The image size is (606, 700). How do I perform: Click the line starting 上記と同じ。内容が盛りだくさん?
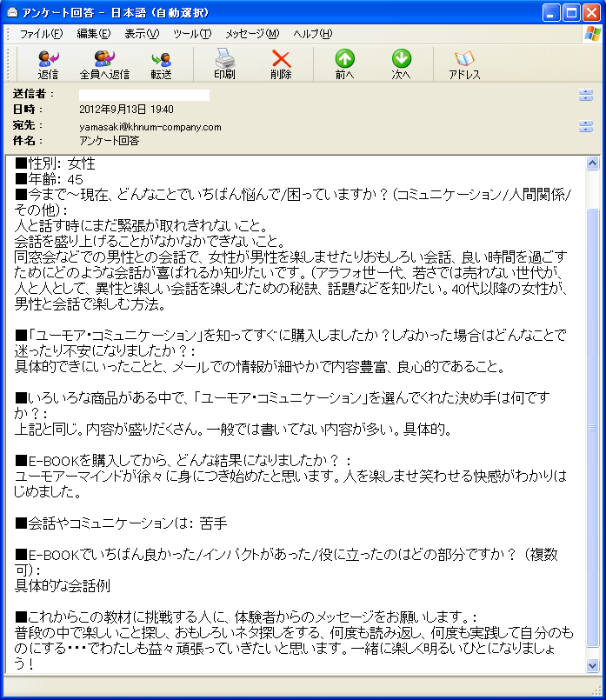(x=233, y=430)
